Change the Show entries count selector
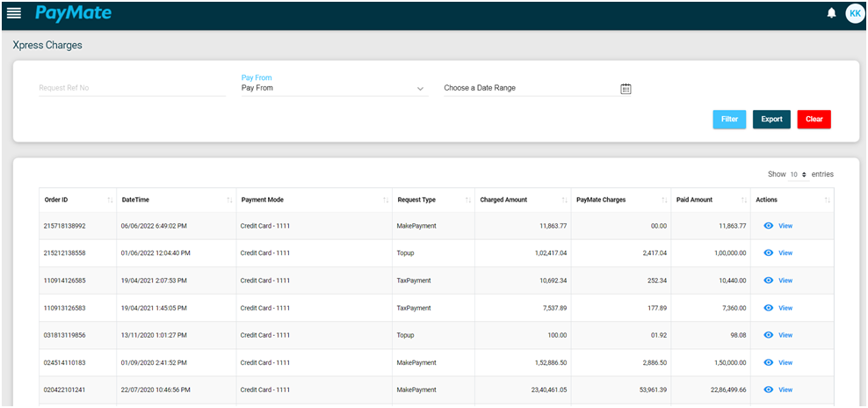This screenshot has height=408, width=868. [x=799, y=174]
